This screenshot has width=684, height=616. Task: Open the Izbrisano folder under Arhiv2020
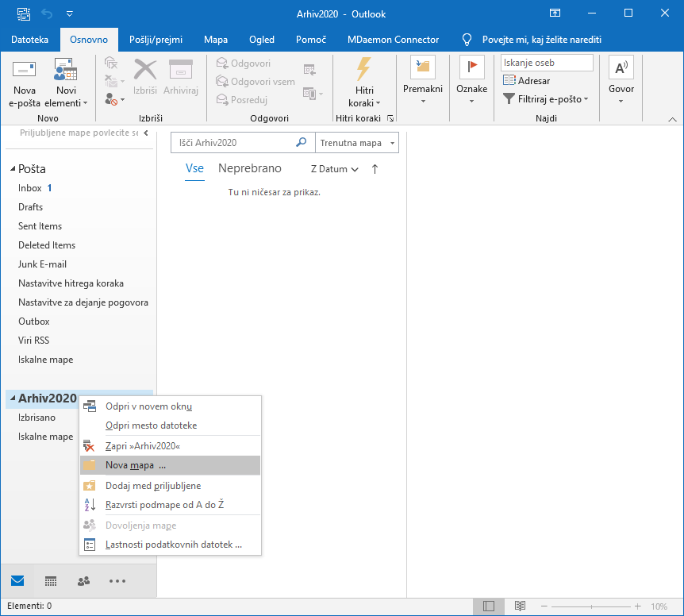(37, 418)
